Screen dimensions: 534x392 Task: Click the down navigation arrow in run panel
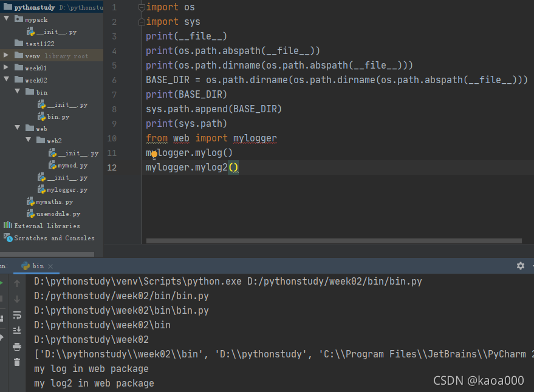[x=17, y=298]
